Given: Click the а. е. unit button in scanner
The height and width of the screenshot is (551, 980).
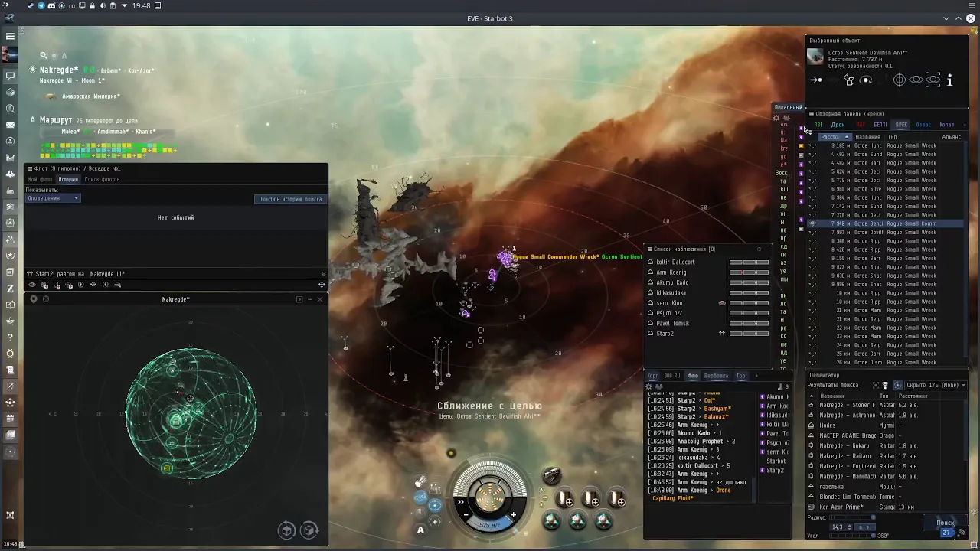Looking at the screenshot, I should click(864, 527).
